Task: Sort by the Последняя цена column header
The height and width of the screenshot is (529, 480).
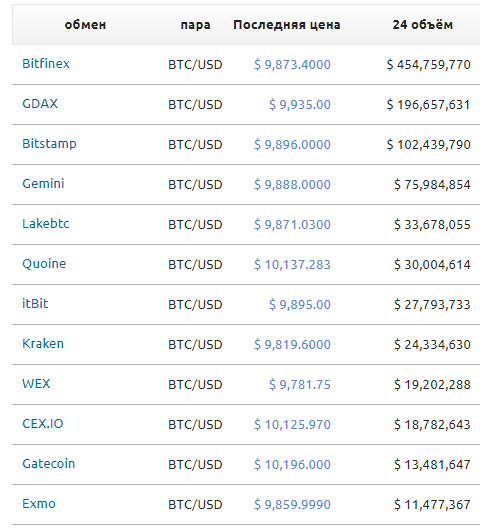Action: pyautogui.click(x=287, y=25)
